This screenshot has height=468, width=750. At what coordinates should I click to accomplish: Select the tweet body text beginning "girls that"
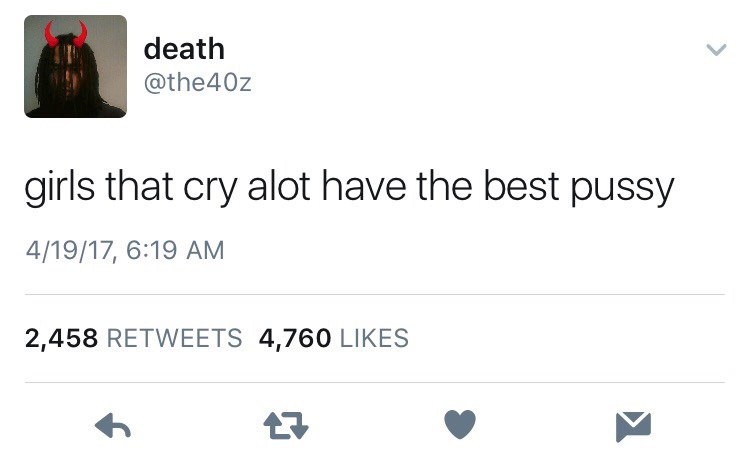pyautogui.click(x=349, y=187)
